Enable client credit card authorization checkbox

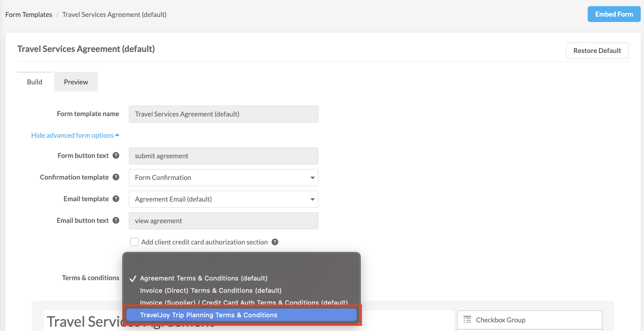tap(134, 242)
